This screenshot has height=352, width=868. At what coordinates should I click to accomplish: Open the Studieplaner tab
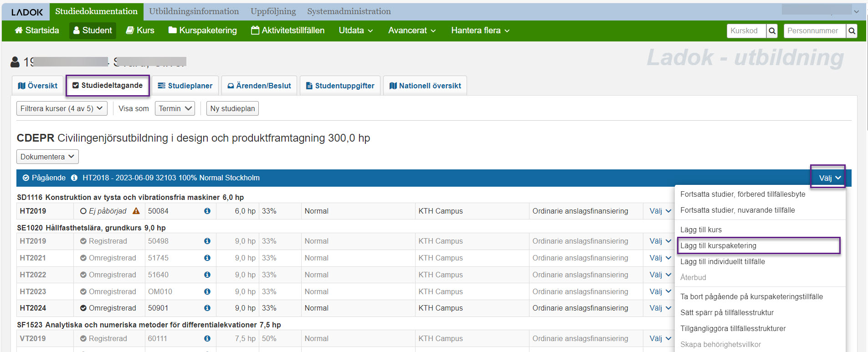[x=185, y=86]
